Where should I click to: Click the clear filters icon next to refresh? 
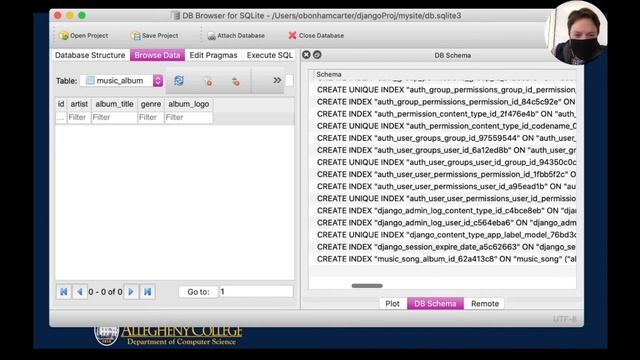tap(208, 81)
